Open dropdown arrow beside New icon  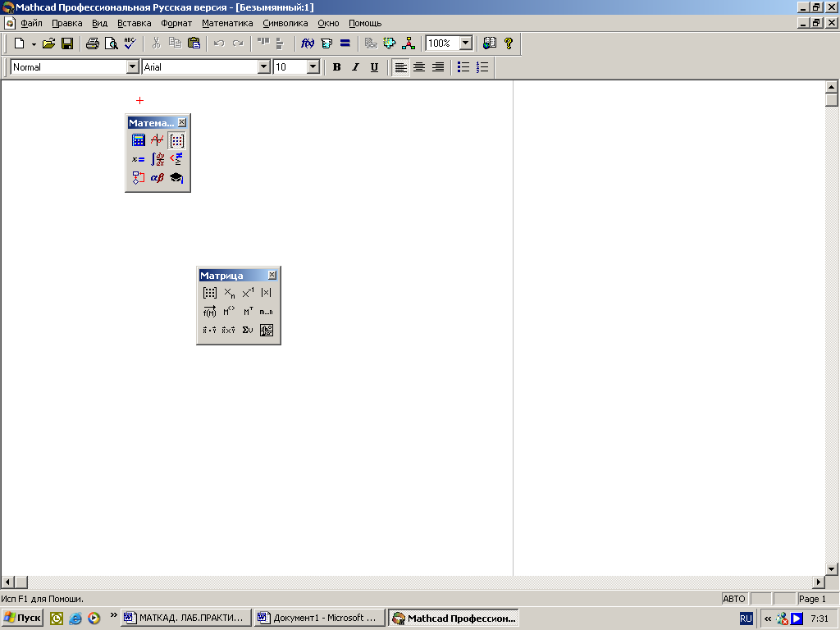click(x=33, y=44)
